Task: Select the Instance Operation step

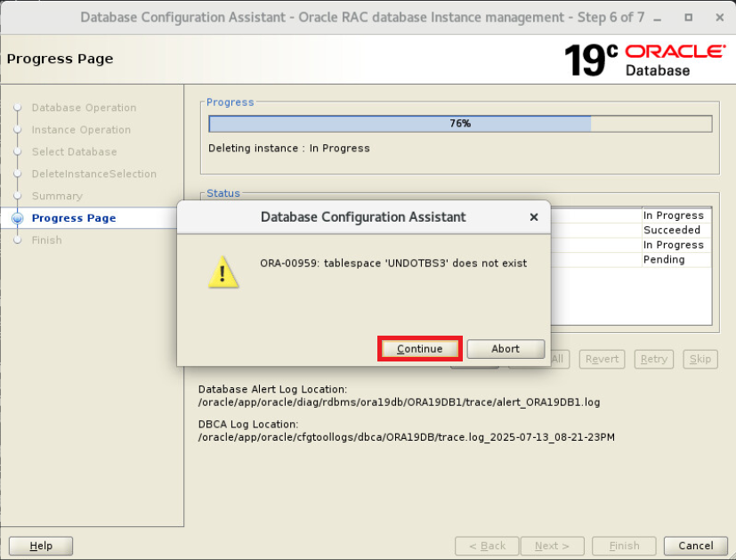Action: point(81,130)
